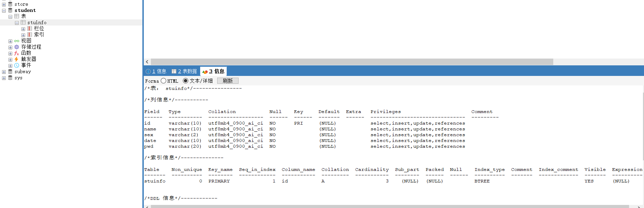Click the tables folder icon under student
644x208 pixels.
[x=17, y=16]
